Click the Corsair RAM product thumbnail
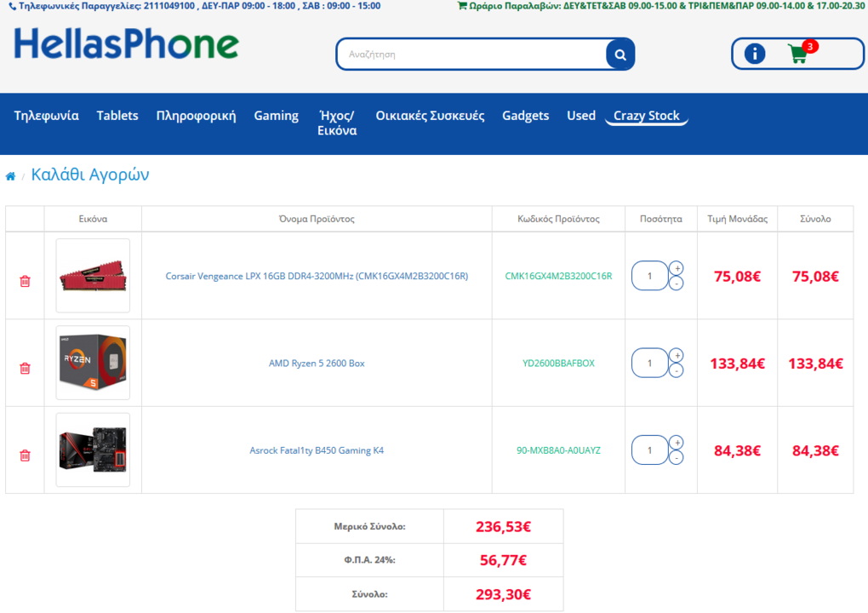Screen dimensions: 868x613 (x=93, y=276)
